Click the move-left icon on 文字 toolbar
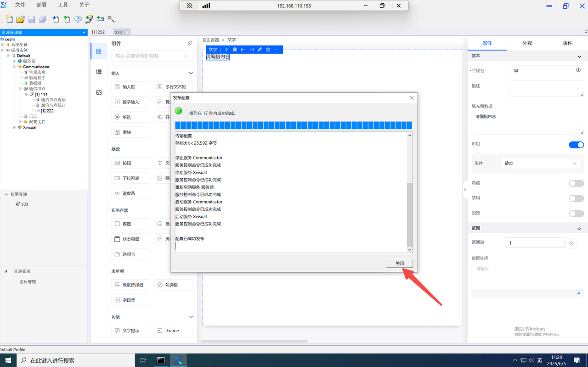This screenshot has width=588, height=367. tap(243, 50)
